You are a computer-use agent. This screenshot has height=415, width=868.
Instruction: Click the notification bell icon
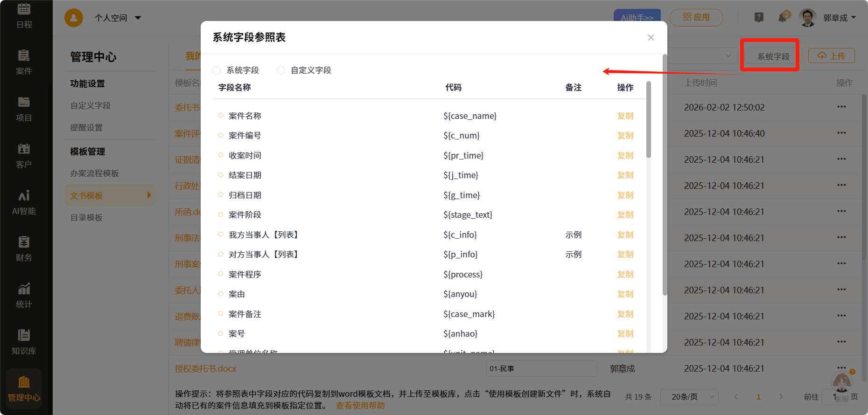pos(783,18)
